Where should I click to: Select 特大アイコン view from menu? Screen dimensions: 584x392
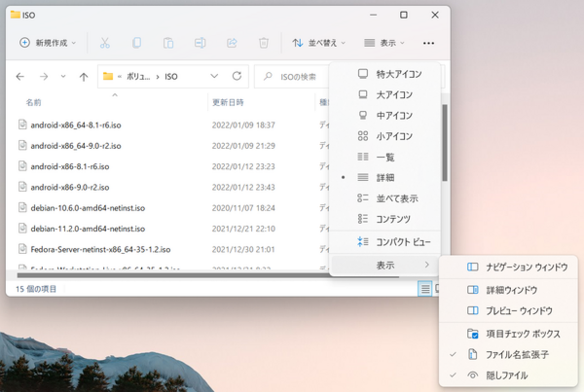398,74
